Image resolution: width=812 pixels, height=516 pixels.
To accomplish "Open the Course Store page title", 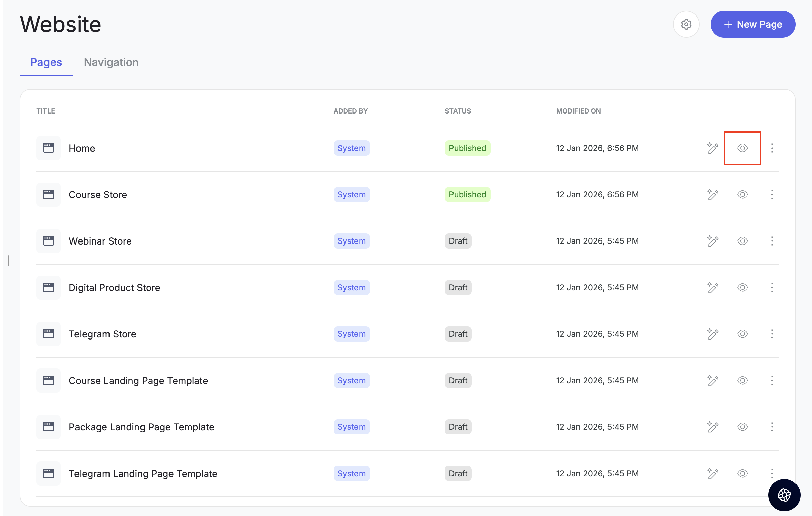I will [x=98, y=194].
